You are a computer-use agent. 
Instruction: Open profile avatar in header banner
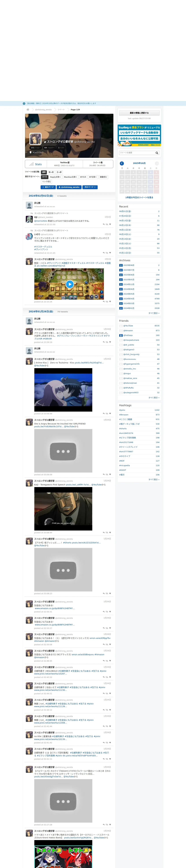[35, 139]
